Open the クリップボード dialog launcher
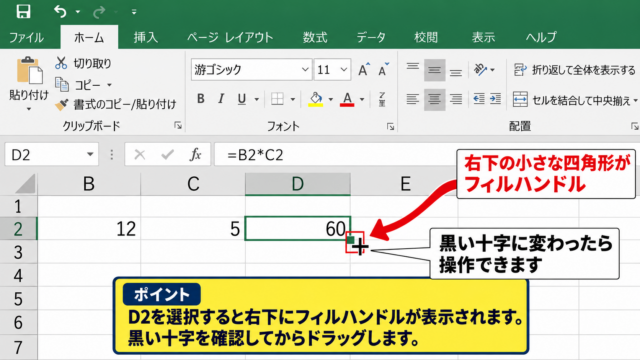The width and height of the screenshot is (640, 360). click(x=178, y=126)
